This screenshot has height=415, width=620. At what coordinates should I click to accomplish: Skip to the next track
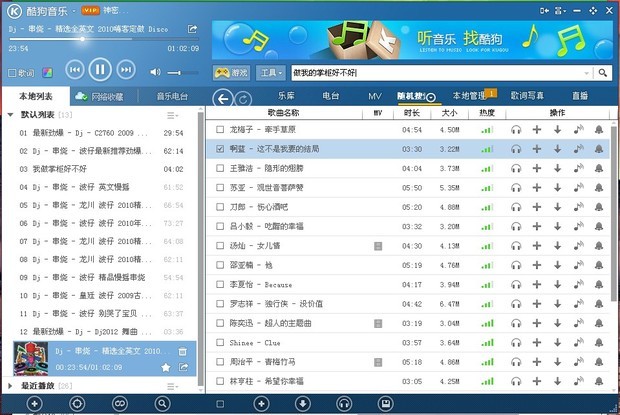coord(126,70)
